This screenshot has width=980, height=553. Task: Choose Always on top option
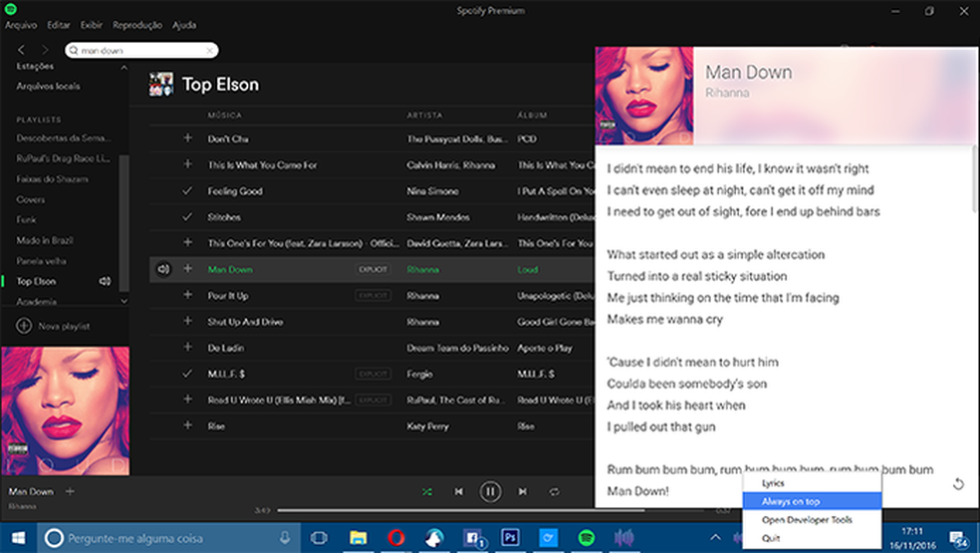[x=813, y=501]
